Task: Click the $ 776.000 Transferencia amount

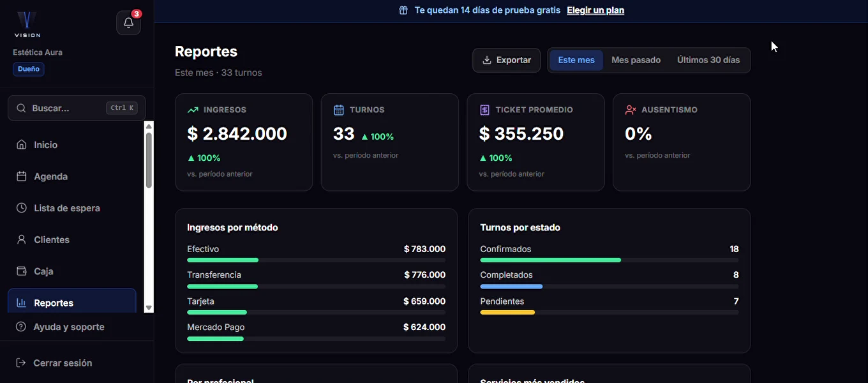Action: [x=425, y=275]
